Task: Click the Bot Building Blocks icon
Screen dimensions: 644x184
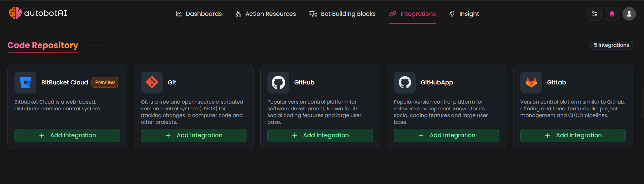Action: coord(313,14)
